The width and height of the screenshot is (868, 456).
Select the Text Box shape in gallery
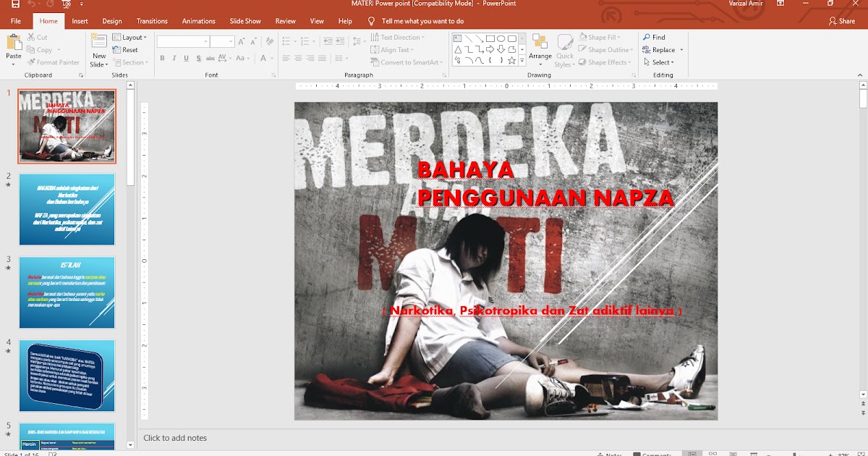coord(457,38)
